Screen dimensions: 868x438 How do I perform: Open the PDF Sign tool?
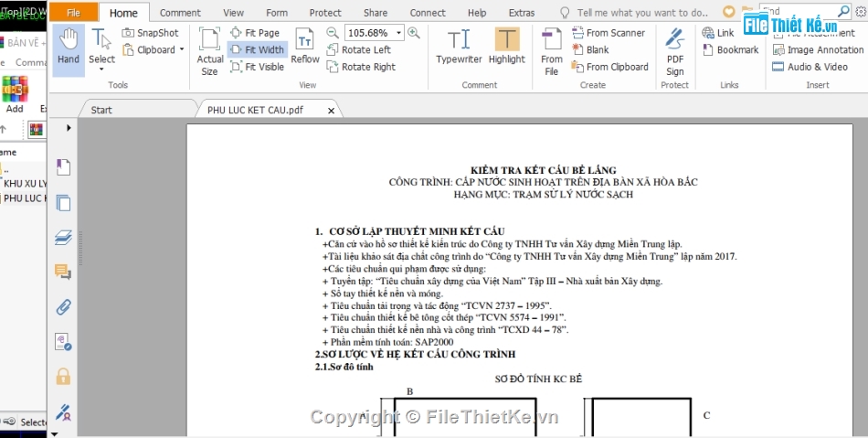tap(675, 51)
